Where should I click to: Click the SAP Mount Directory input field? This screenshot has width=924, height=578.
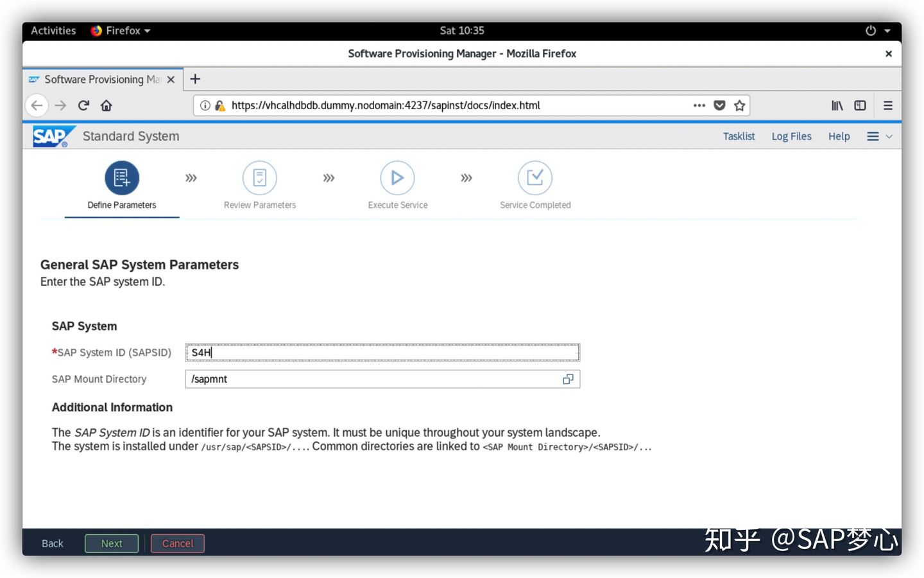(x=382, y=379)
